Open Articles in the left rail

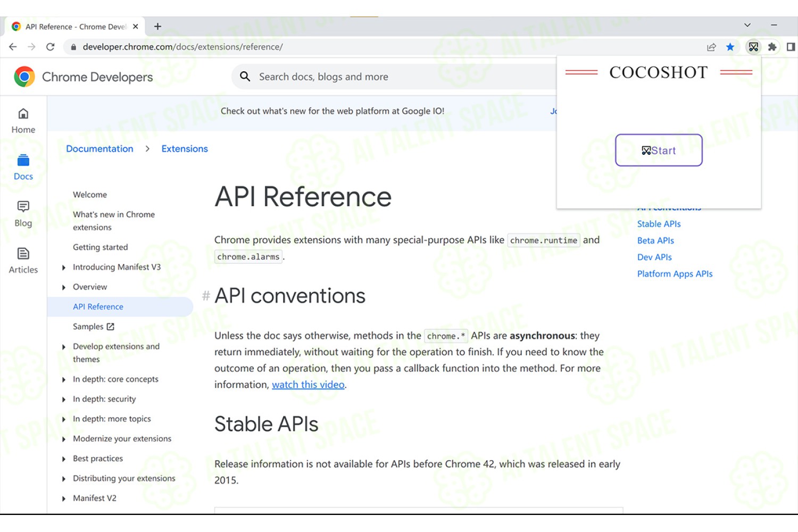[x=23, y=261]
